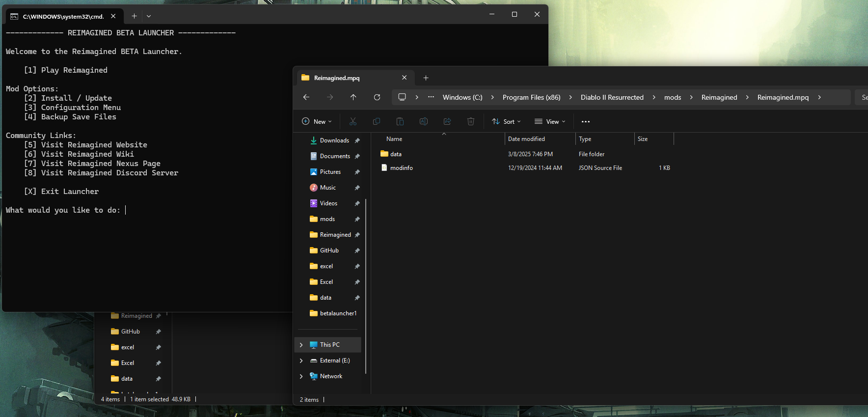Image resolution: width=868 pixels, height=417 pixels.
Task: Add a new File Explorer tab
Action: pos(426,78)
